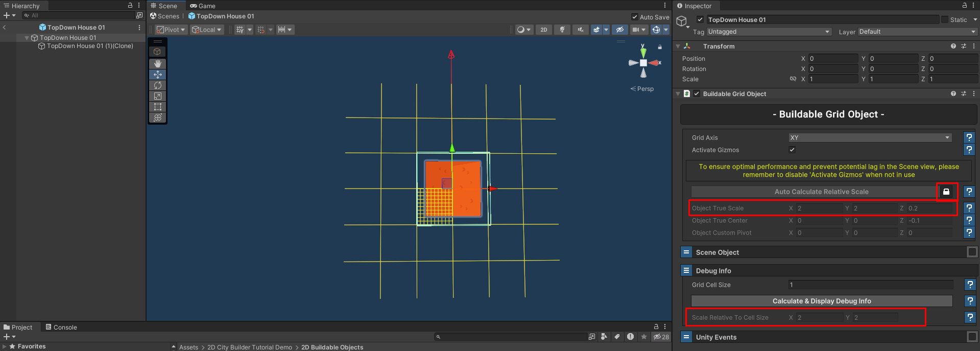Select the Scale tool in Scene toolbar

point(157,96)
